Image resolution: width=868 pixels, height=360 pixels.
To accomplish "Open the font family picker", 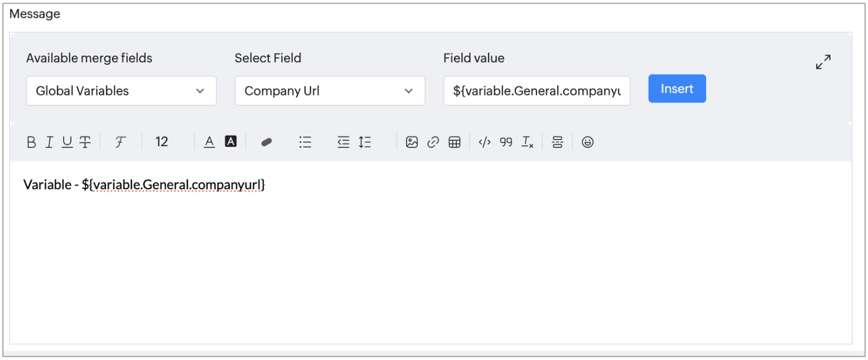I will 120,142.
